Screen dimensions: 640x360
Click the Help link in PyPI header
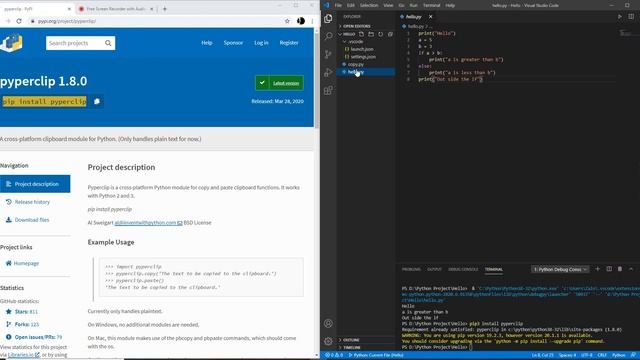coord(207,43)
